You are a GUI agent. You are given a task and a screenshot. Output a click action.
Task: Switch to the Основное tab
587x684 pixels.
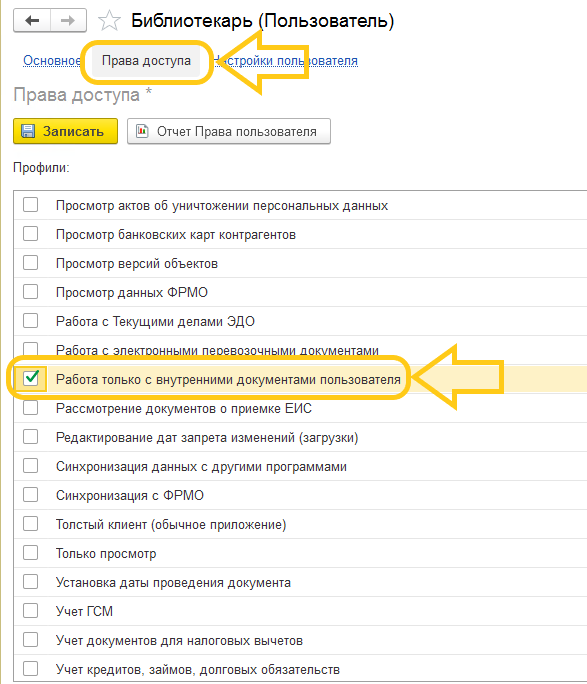point(52,61)
